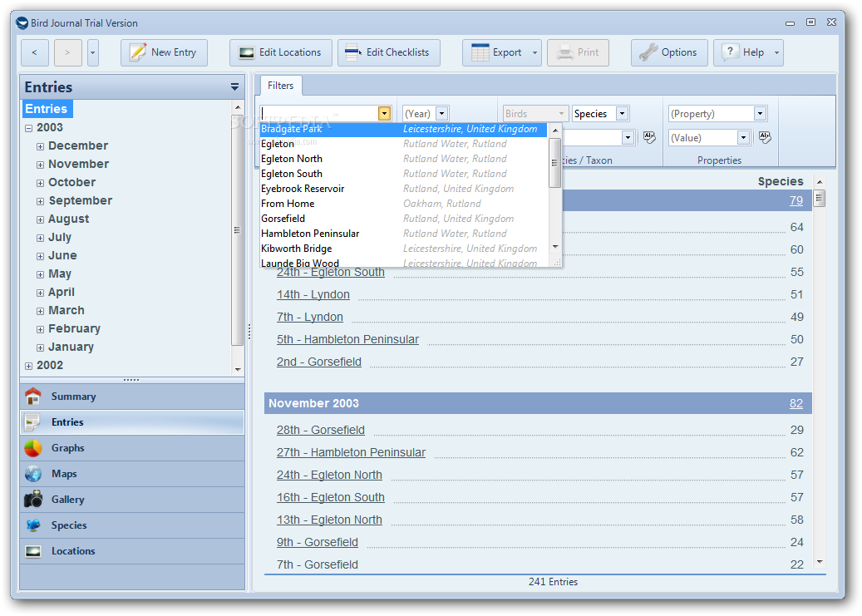This screenshot has width=862, height=616.
Task: Click the location filter text field
Action: click(319, 113)
